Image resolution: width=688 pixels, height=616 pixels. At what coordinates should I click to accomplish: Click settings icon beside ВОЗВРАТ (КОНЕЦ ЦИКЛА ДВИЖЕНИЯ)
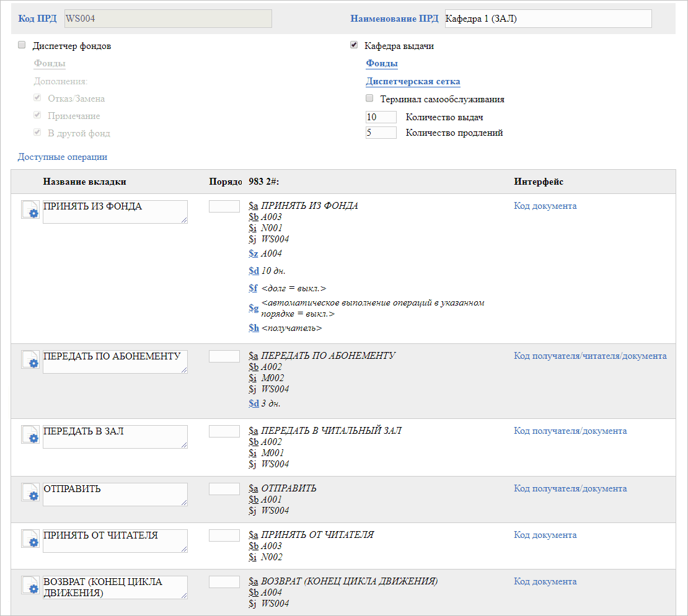pos(30,586)
